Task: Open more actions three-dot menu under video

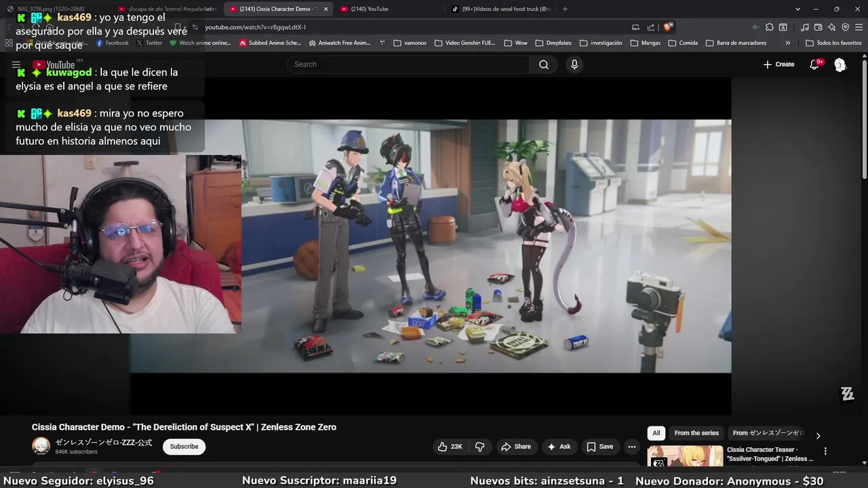Action: [x=632, y=447]
